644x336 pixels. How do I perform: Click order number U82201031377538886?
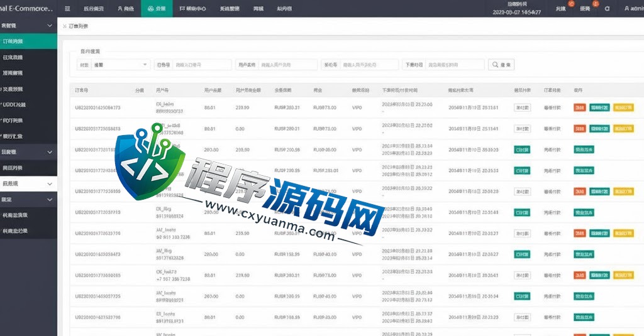[97, 192]
